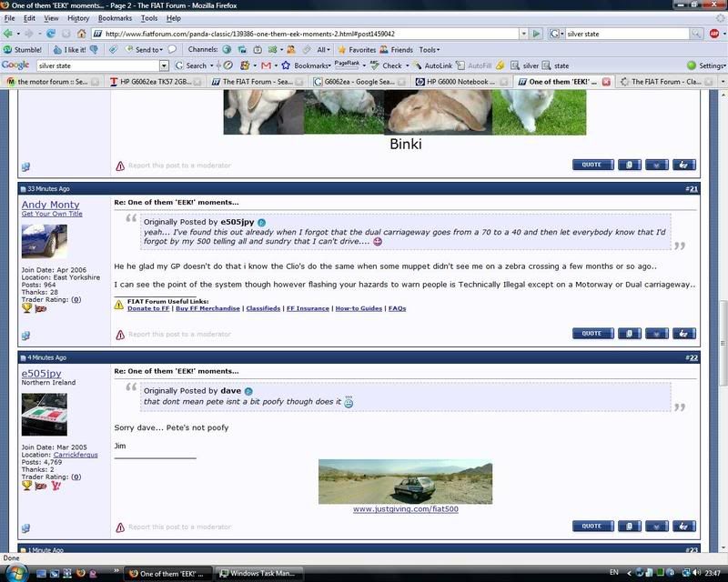Expand the StumbleUpon 'All' channels dropdown

[323, 50]
